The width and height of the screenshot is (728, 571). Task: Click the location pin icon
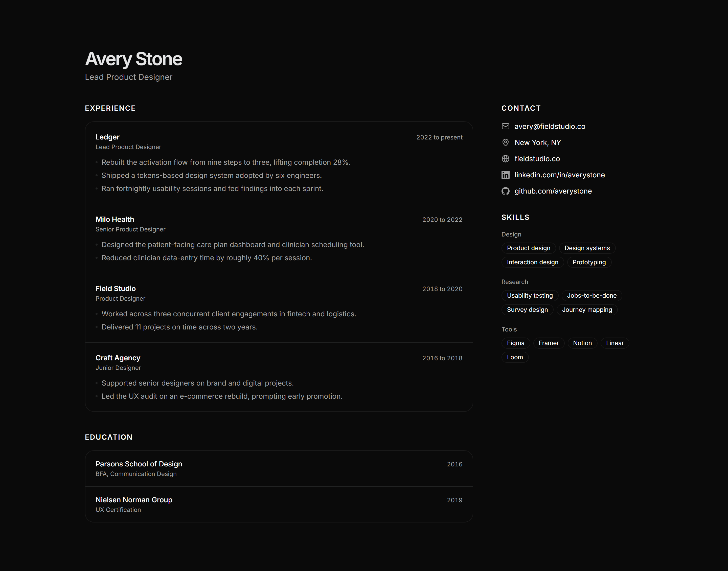505,142
